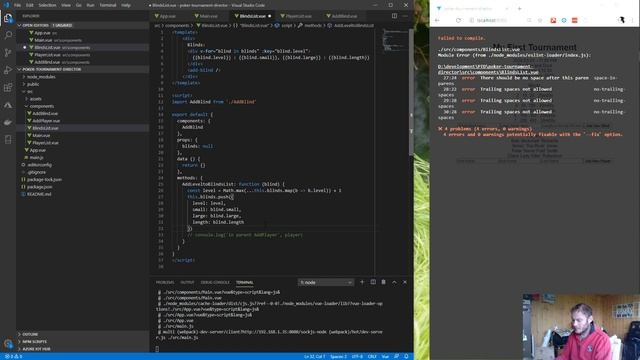Click errors and warnings count in status bar

click(13, 357)
